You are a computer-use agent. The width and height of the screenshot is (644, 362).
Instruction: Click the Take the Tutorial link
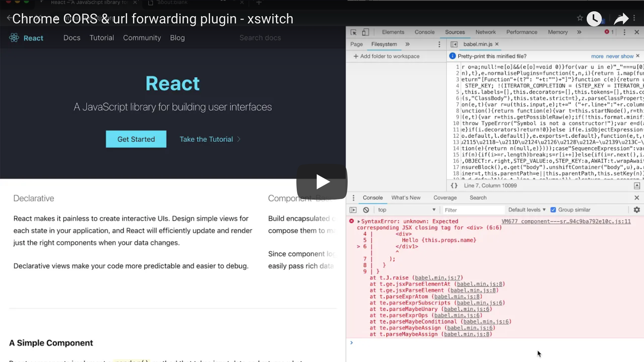click(210, 139)
